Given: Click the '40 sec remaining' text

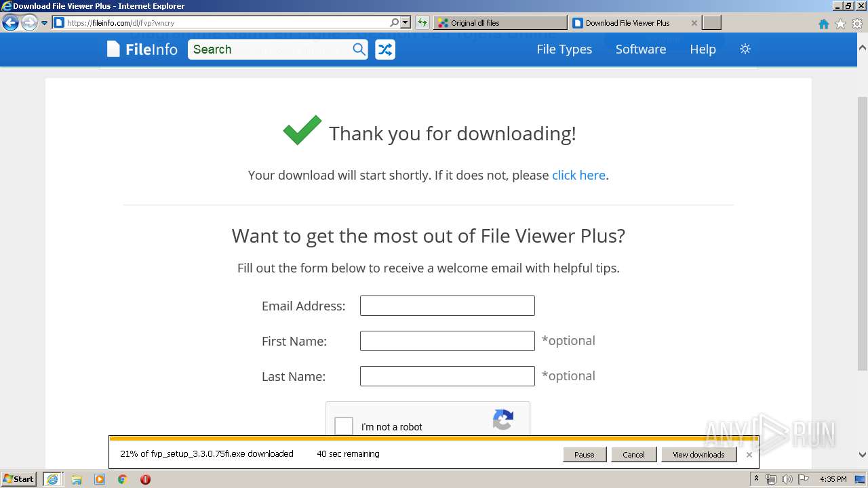Looking at the screenshot, I should 348,454.
